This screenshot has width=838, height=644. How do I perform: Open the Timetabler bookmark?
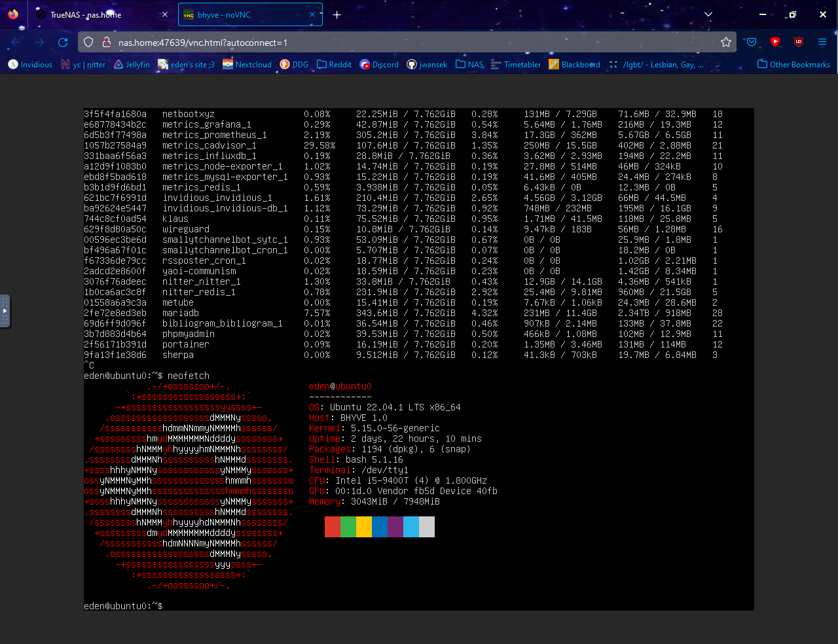516,64
